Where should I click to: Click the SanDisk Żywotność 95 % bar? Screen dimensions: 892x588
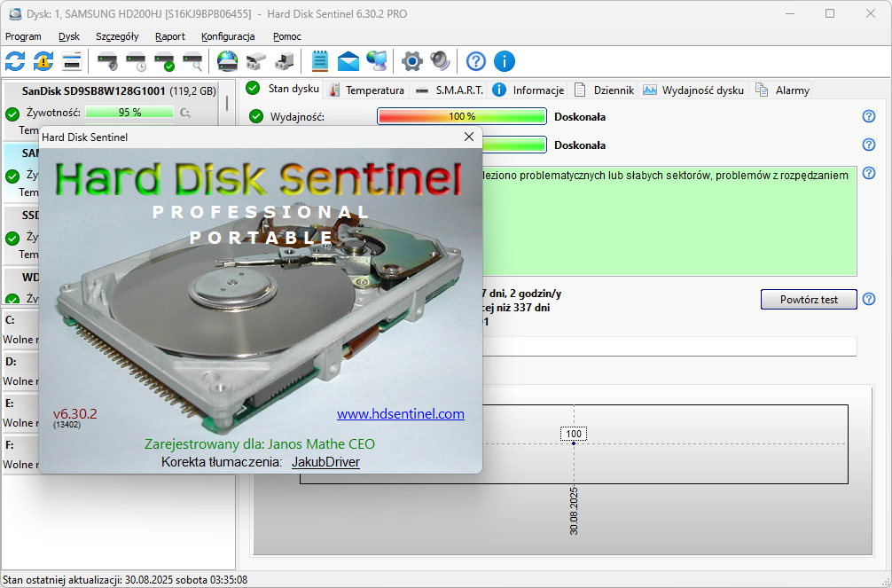129,112
